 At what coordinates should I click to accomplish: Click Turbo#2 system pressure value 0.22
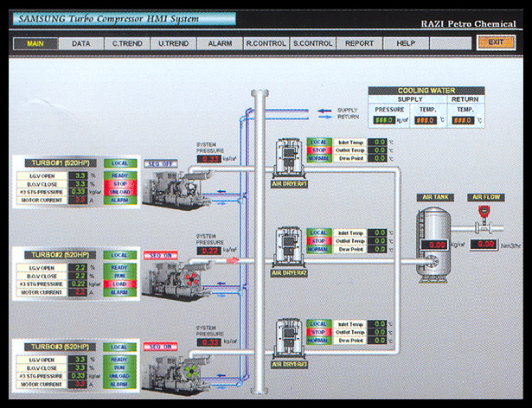[209, 251]
